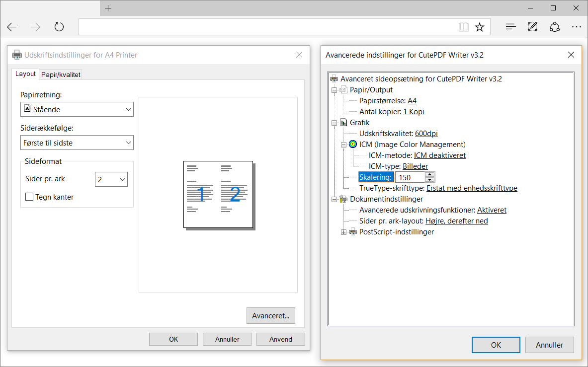Click printer icon beside Avanceret sideopsætning
The height and width of the screenshot is (367, 588).
click(334, 79)
